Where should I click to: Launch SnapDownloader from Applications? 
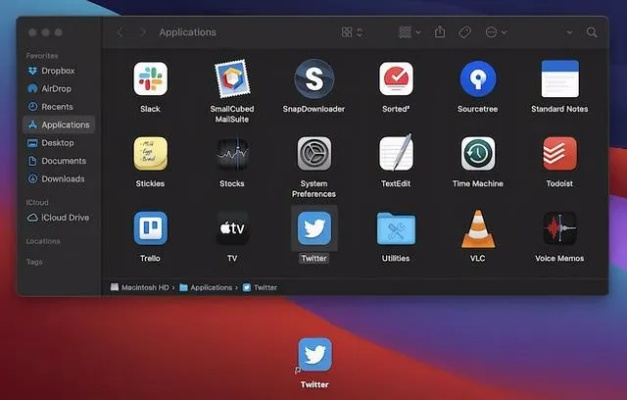(314, 79)
